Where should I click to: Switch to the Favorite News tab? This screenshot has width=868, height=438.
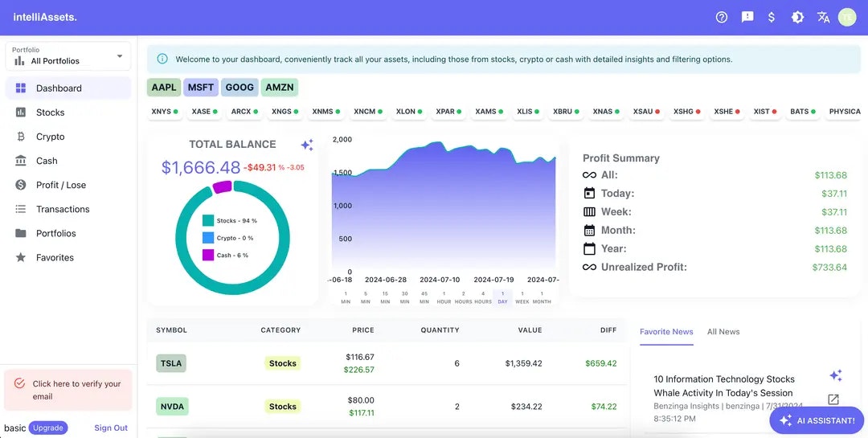[666, 332]
